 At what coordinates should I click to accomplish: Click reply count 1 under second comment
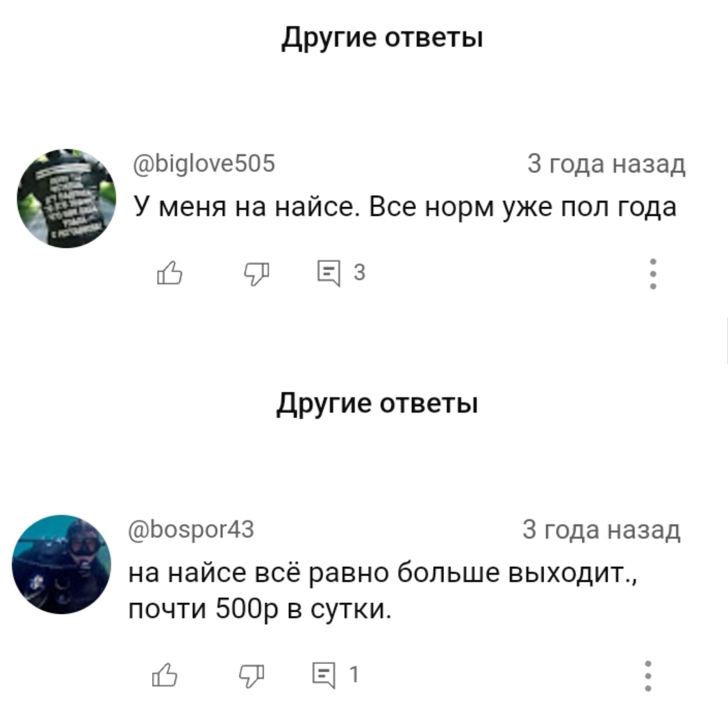pyautogui.click(x=354, y=674)
